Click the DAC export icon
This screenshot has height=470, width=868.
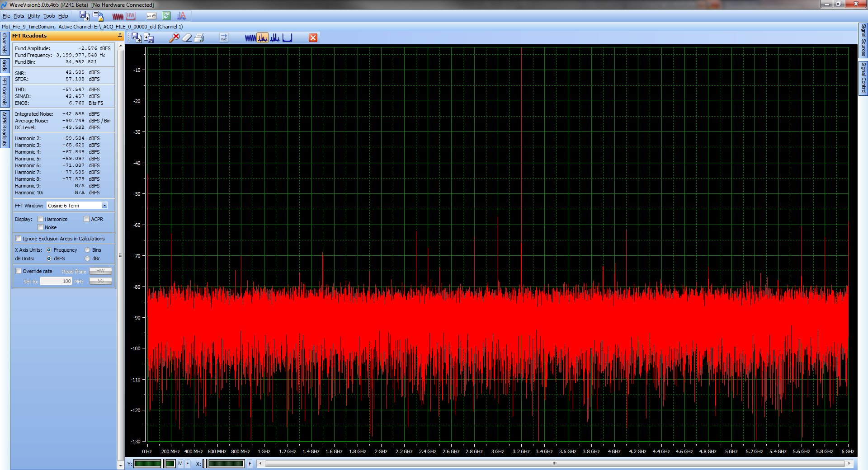[224, 38]
